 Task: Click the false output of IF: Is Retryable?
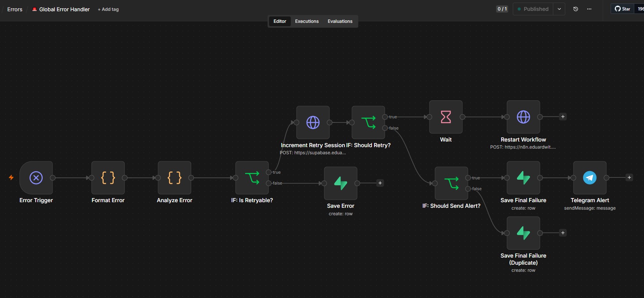(x=269, y=183)
